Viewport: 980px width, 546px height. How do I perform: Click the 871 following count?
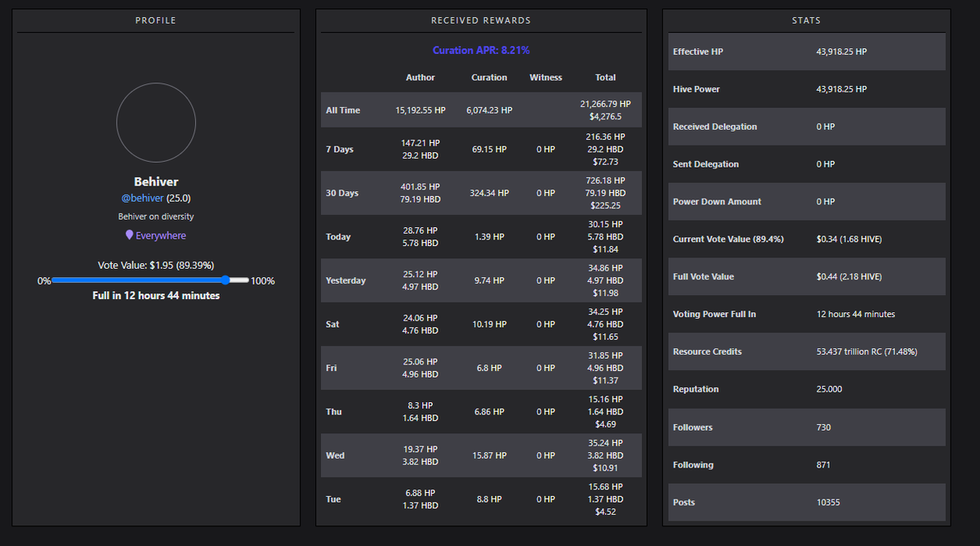pos(823,465)
